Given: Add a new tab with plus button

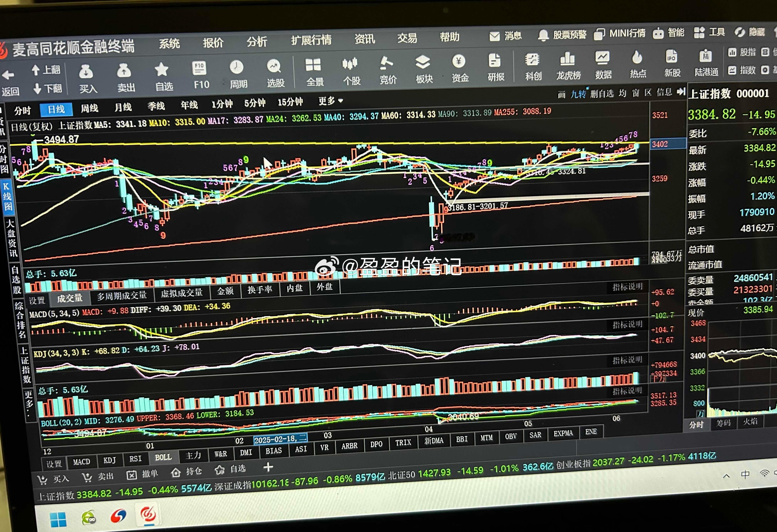Looking at the screenshot, I should (268, 467).
